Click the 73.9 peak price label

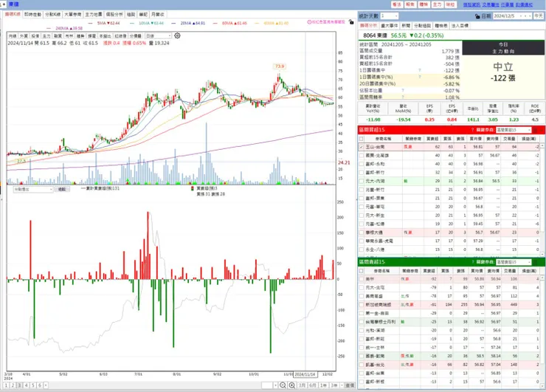pos(280,66)
